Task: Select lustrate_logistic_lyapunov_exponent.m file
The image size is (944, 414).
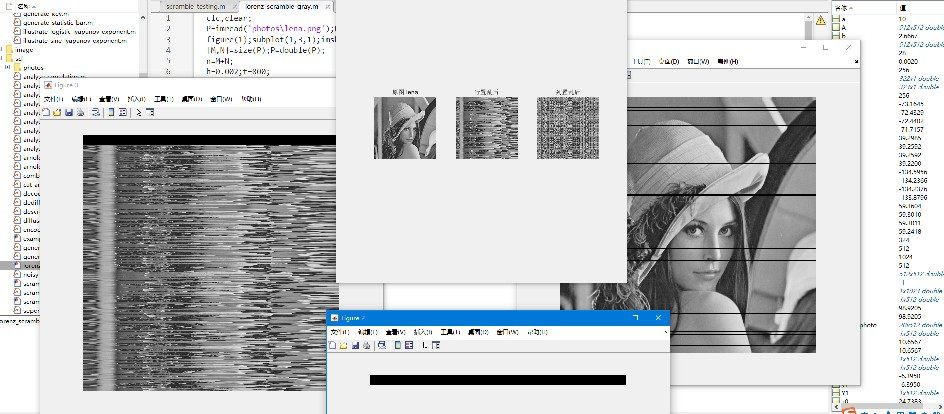Action: 75,31
